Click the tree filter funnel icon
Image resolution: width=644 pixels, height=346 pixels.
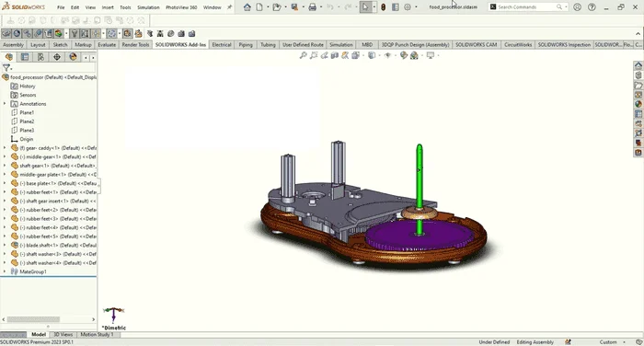(x=6, y=68)
